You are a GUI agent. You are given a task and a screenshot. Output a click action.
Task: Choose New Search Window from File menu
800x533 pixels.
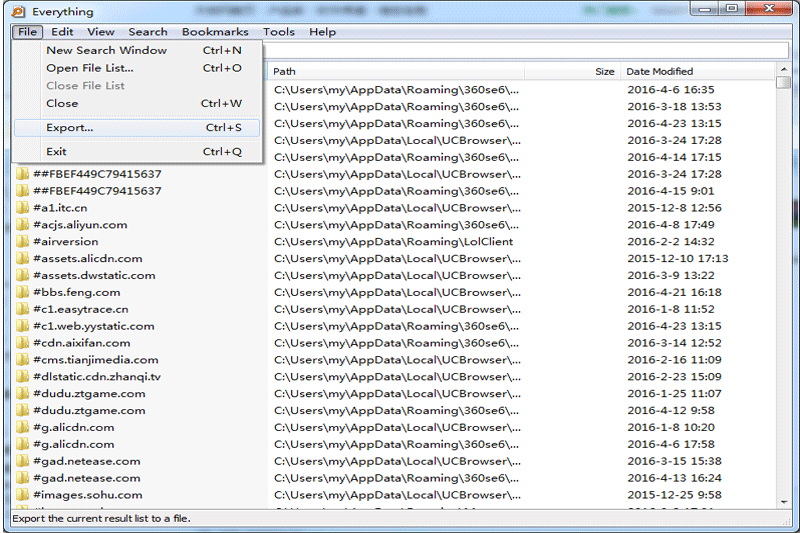point(106,50)
